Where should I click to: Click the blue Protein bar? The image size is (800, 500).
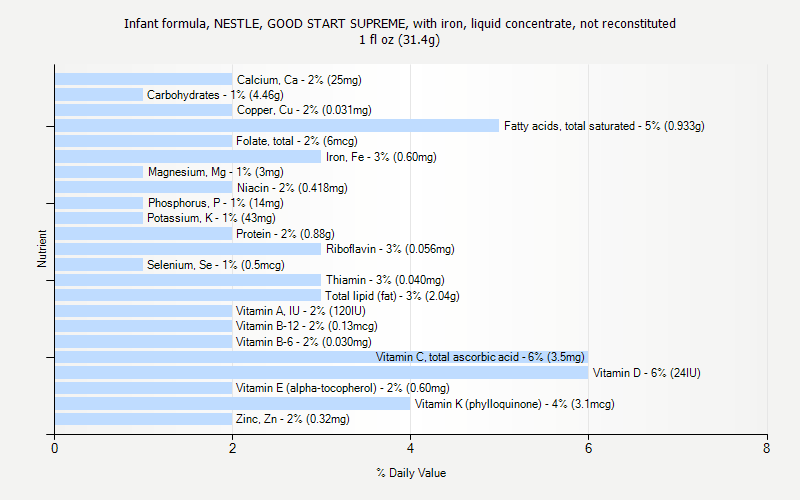tap(144, 234)
